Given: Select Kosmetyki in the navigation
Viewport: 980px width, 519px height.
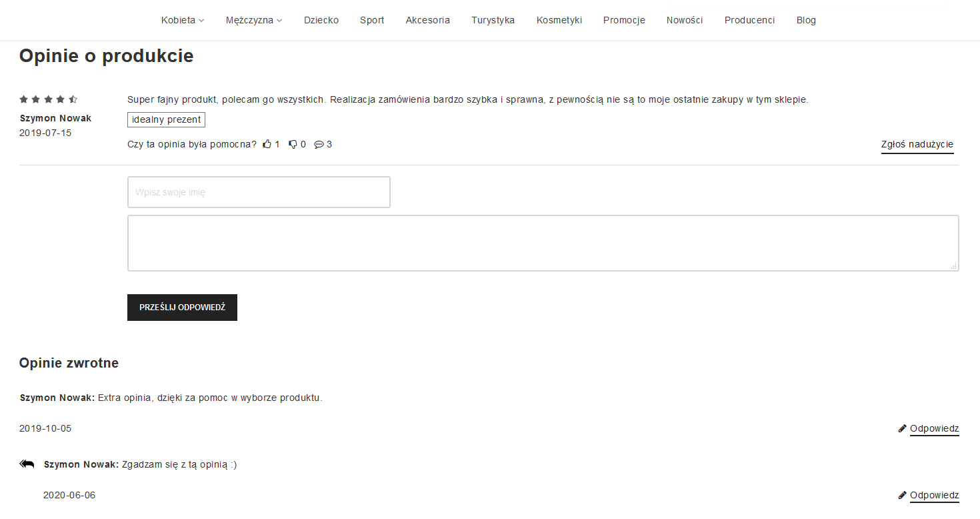Looking at the screenshot, I should click(x=559, y=20).
